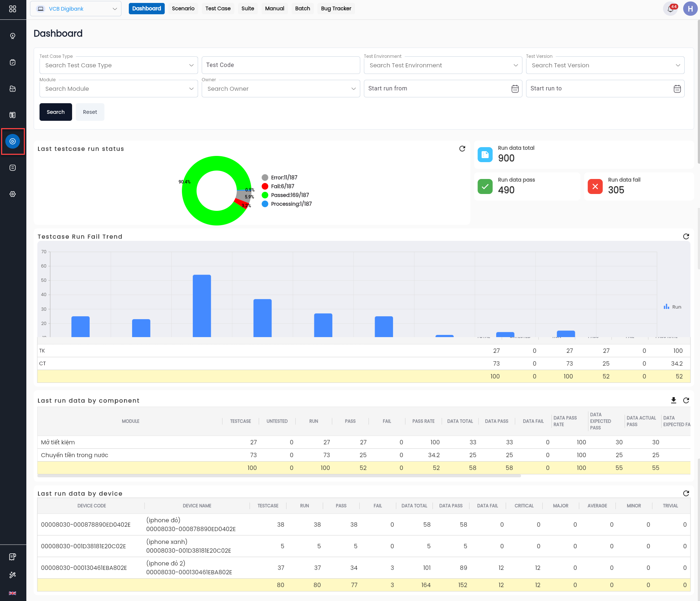Refresh Last testcase run status chart
This screenshot has height=601, width=700.
click(462, 149)
